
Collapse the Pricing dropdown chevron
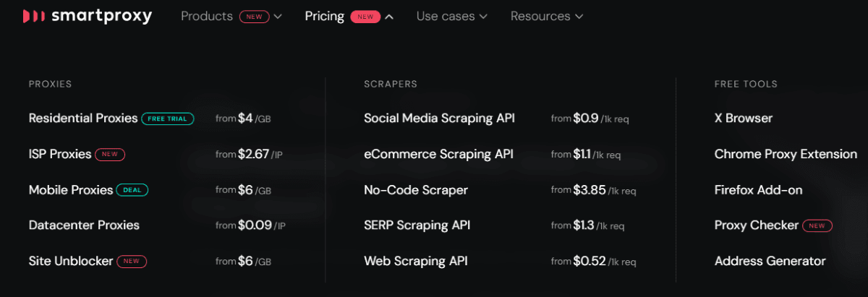[390, 17]
